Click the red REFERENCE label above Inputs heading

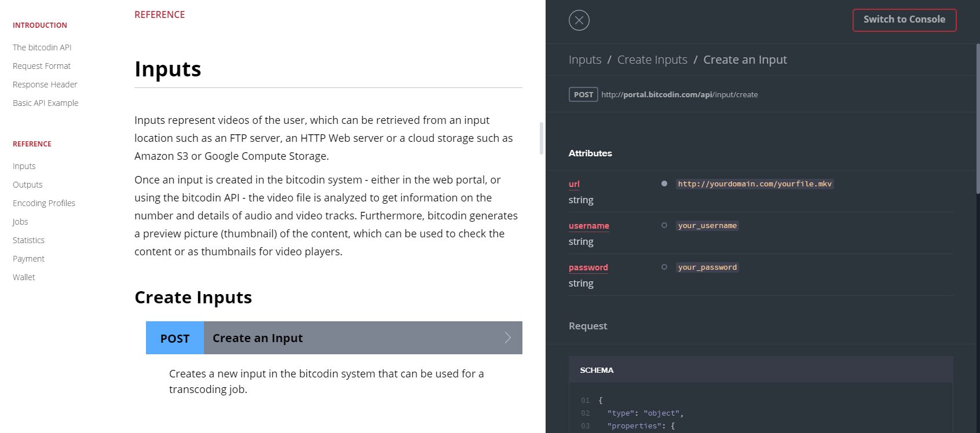pos(160,14)
